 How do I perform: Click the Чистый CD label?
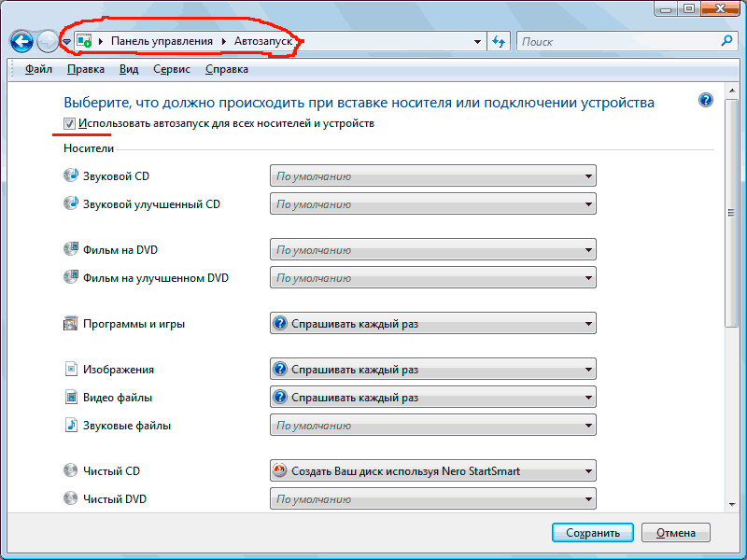pos(111,471)
